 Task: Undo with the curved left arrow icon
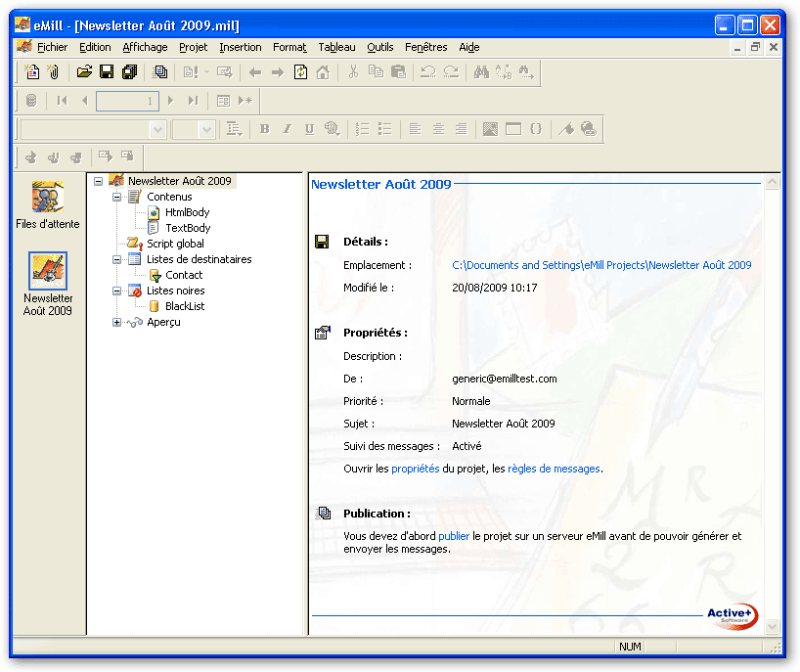tap(428, 72)
